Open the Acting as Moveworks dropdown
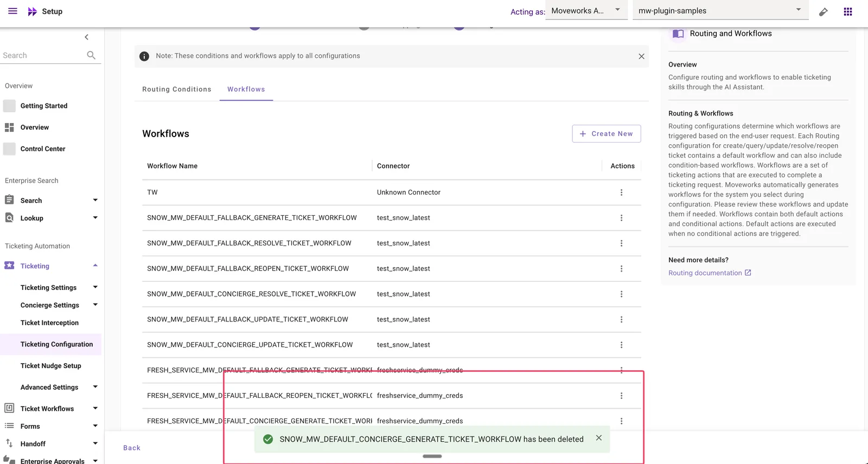Viewport: 868px width, 464px height. click(586, 11)
